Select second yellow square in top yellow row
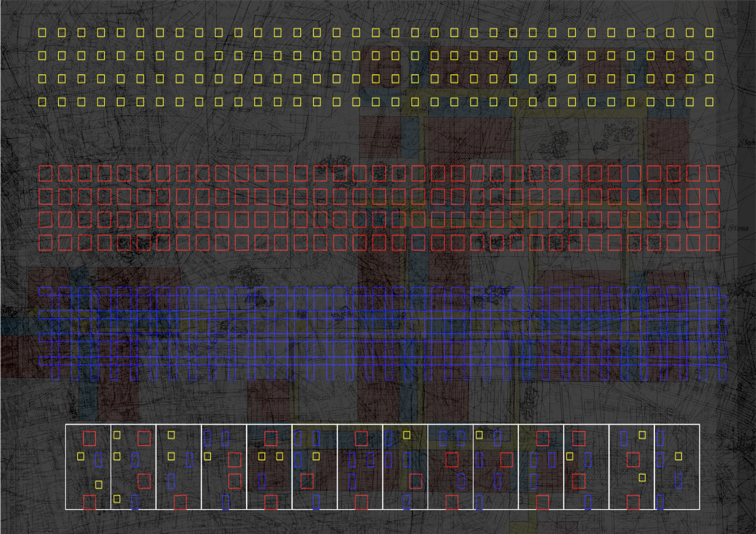This screenshot has width=756, height=534. (x=62, y=33)
